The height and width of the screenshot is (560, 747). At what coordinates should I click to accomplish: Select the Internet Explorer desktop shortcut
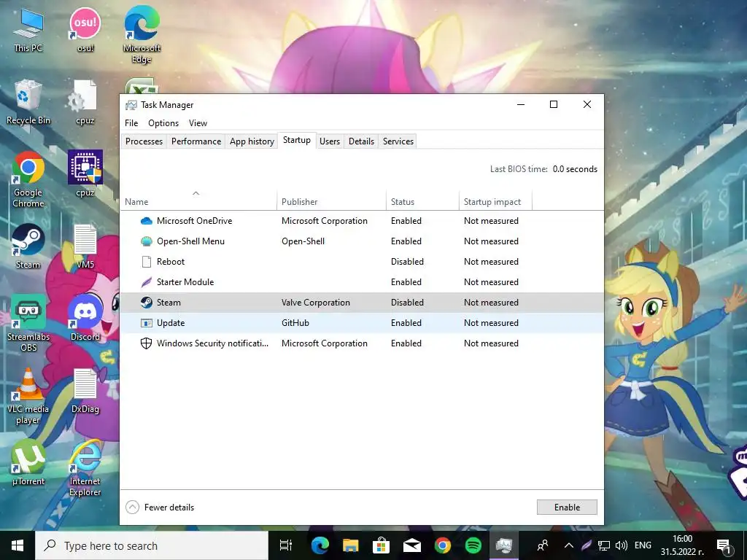pos(85,468)
